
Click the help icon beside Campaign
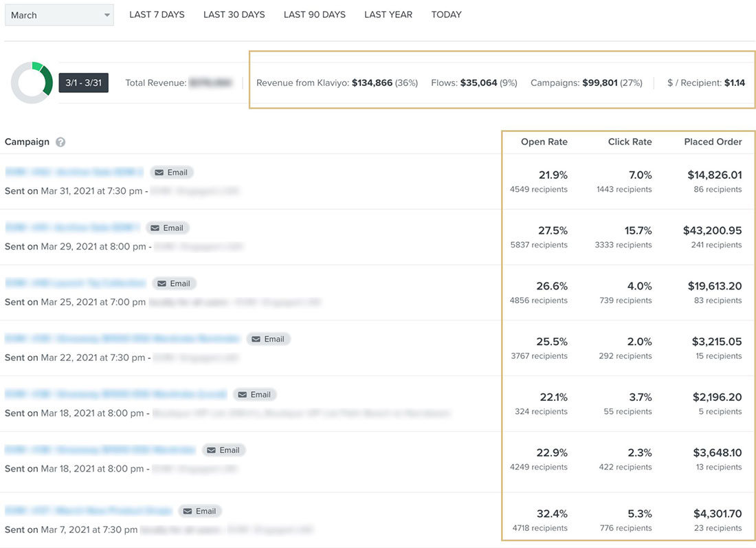point(60,142)
